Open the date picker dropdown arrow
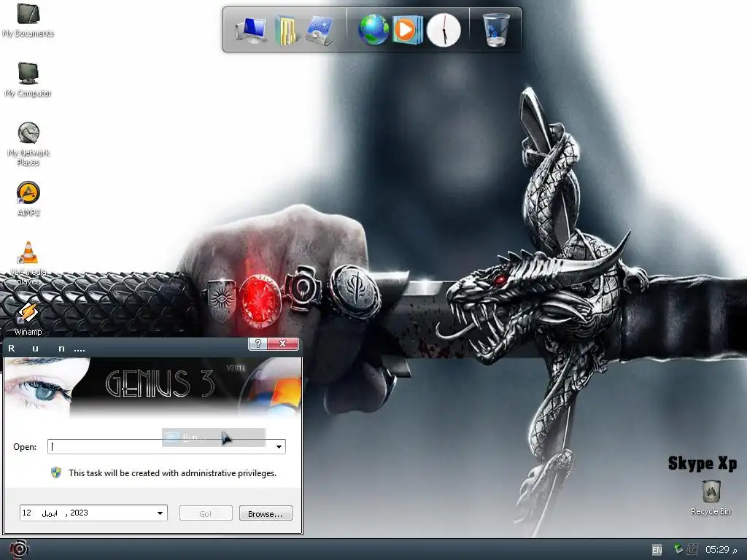Viewport: 747px width, 560px height. pyautogui.click(x=160, y=513)
